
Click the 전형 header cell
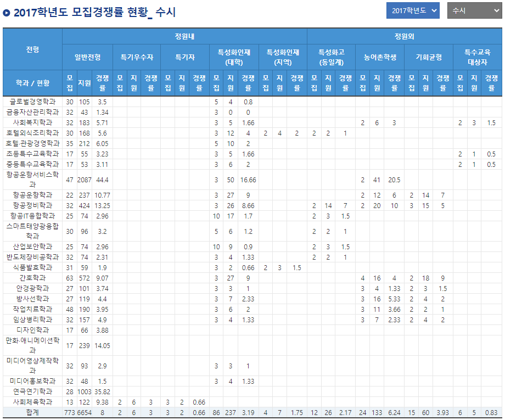tap(32, 49)
